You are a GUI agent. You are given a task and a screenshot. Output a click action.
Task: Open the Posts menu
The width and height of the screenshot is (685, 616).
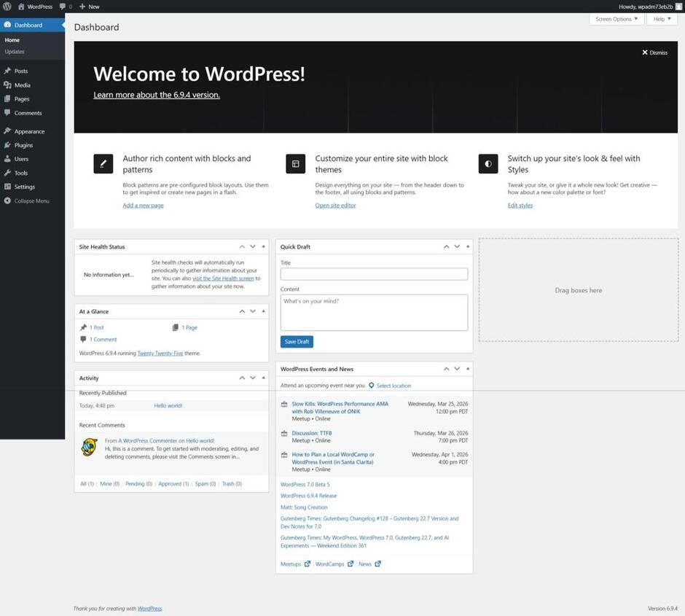pyautogui.click(x=32, y=71)
